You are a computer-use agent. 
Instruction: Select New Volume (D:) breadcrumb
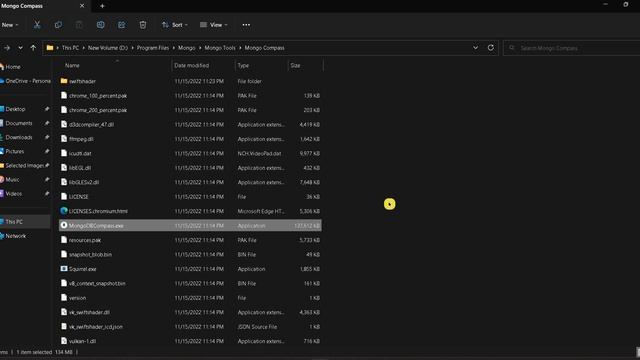coord(108,48)
